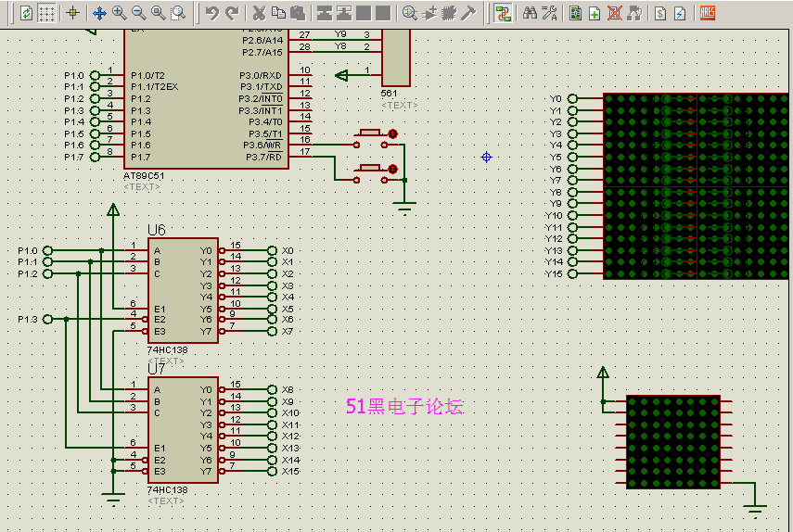The width and height of the screenshot is (793, 532).
Task: Open Search and Tag binoculars
Action: 530,13
